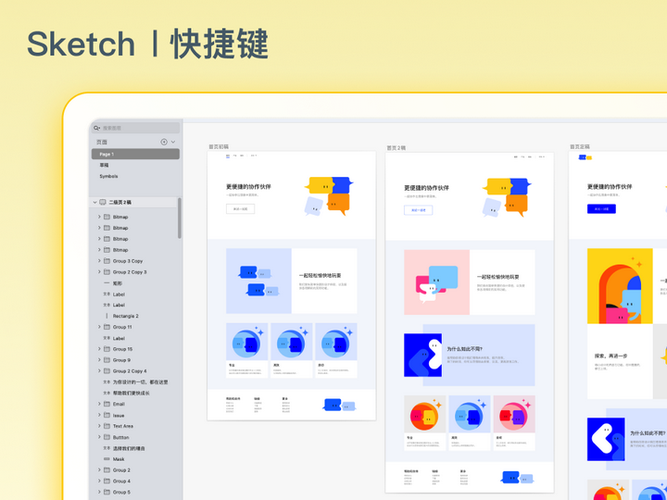
Task: Click the folder icon of Group 5
Action: click(x=107, y=492)
